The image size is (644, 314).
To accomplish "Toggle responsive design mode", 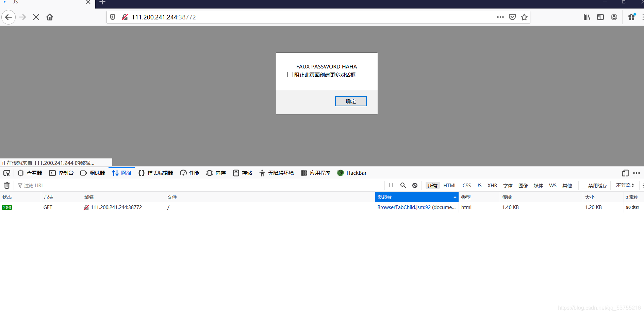I will 625,173.
